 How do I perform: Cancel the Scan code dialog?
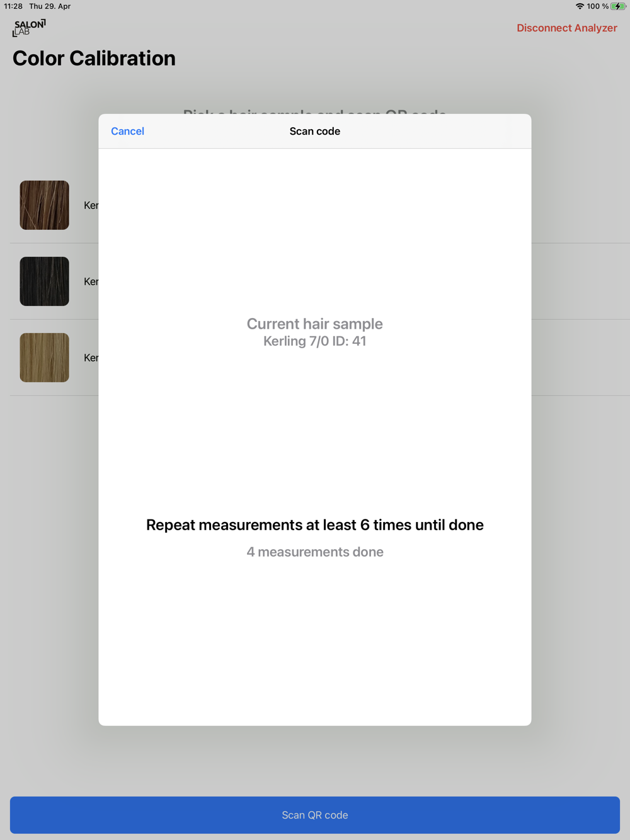(x=127, y=131)
